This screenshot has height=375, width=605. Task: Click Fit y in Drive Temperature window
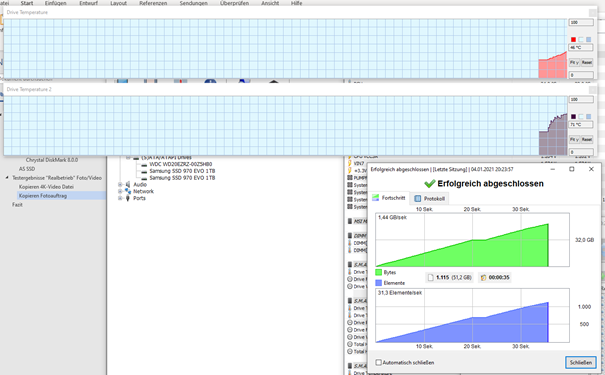pos(574,62)
